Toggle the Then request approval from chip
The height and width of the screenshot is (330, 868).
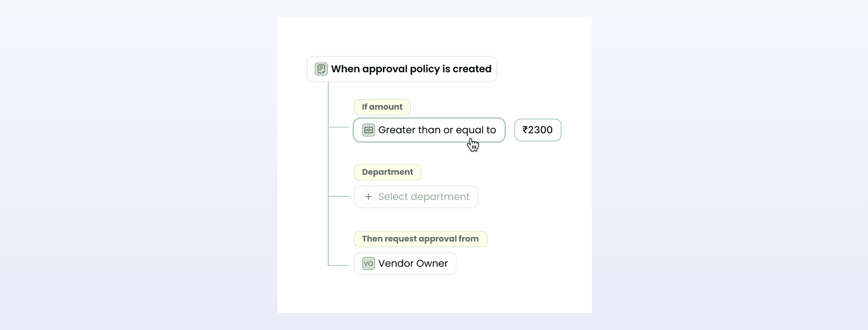420,239
